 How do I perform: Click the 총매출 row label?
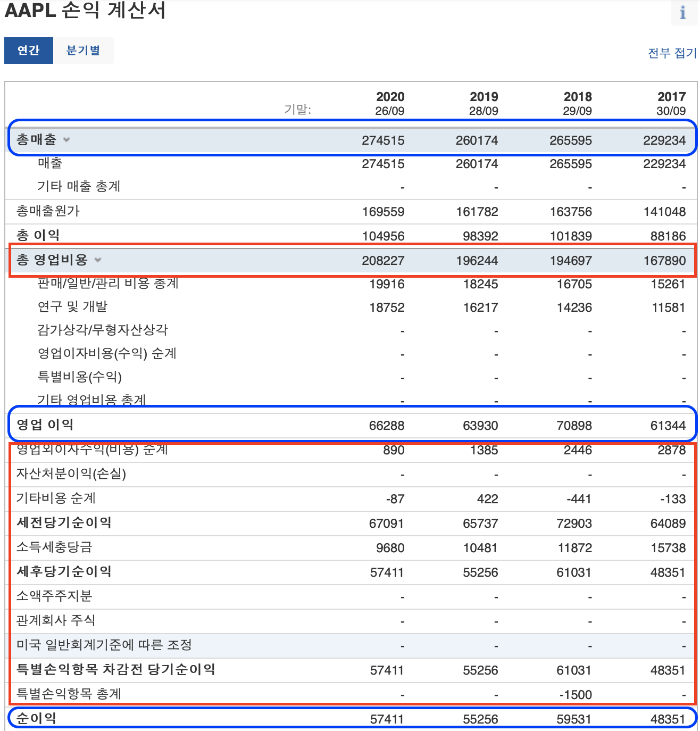tap(36, 139)
